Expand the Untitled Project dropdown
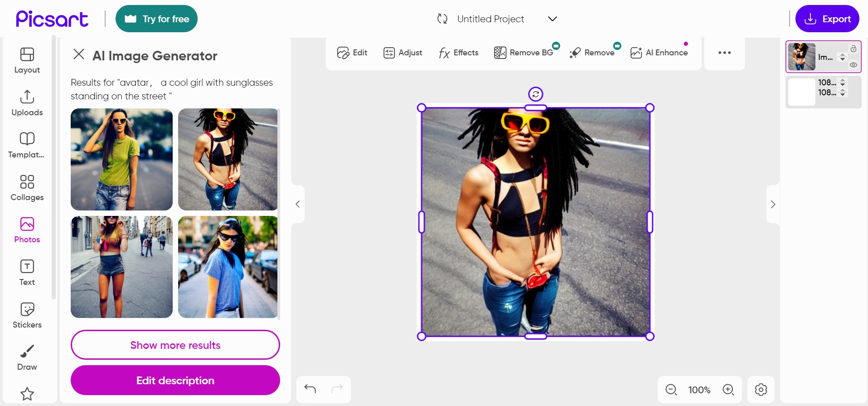Viewport: 868px width, 406px height. 552,19
